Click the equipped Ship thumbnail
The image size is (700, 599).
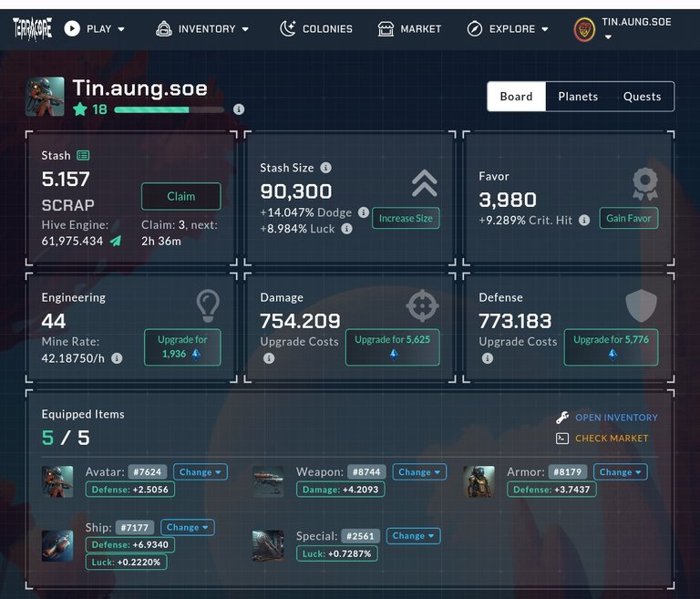[57, 545]
